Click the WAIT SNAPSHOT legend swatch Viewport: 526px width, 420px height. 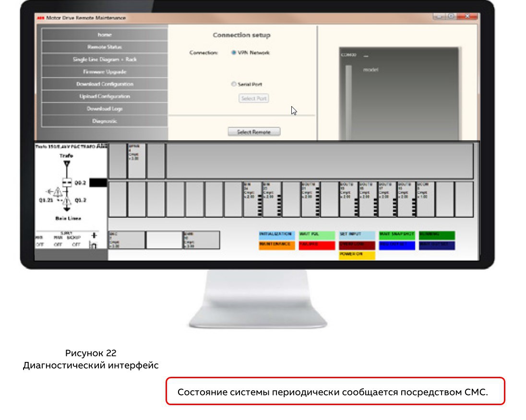[397, 235]
